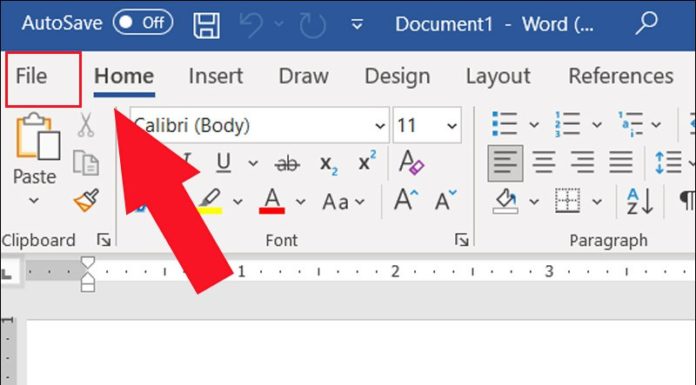Click the Paste clipboard icon
The image size is (696, 385).
38,136
